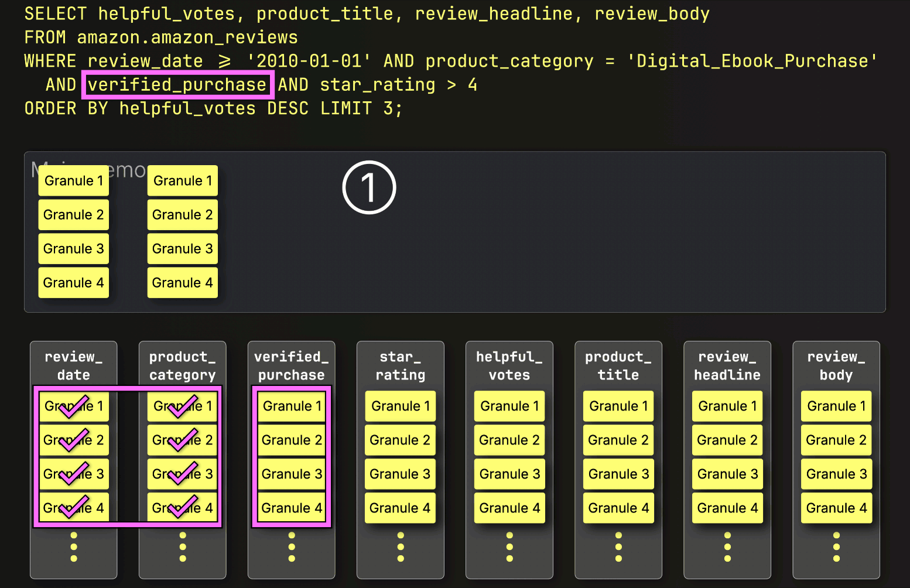This screenshot has width=910, height=588.
Task: Select Granule 2 in the verified_purchase column
Action: point(292,440)
